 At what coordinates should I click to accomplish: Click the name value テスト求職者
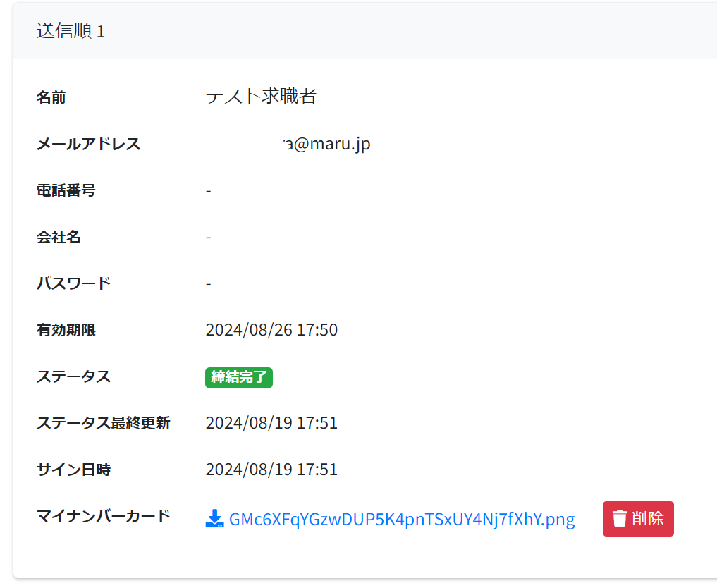(261, 97)
